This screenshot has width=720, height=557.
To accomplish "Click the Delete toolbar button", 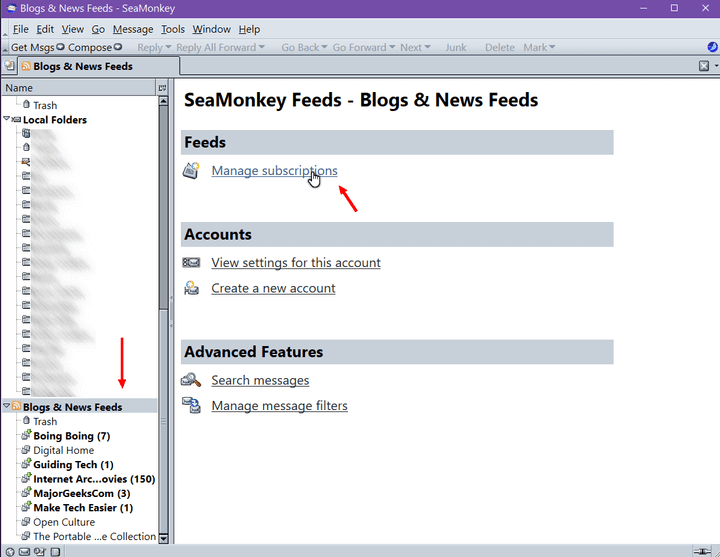I will click(x=500, y=47).
